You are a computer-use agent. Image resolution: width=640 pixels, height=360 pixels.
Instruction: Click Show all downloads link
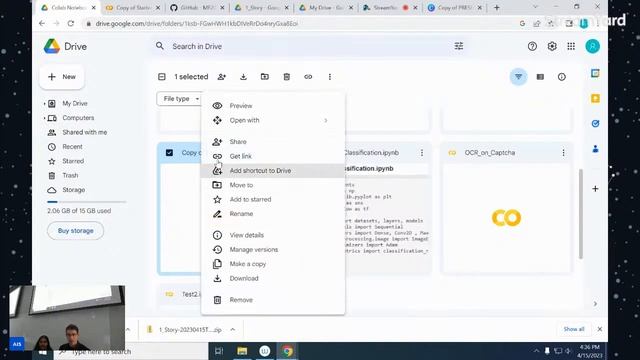[x=574, y=329]
